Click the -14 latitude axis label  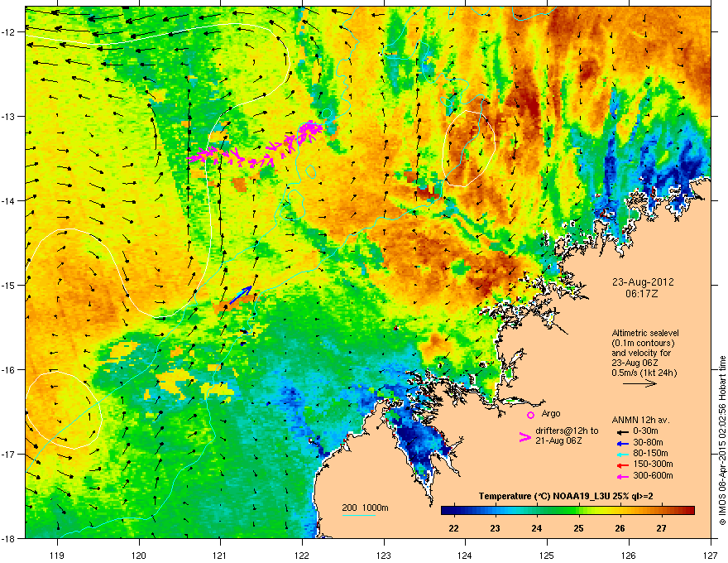8,201
